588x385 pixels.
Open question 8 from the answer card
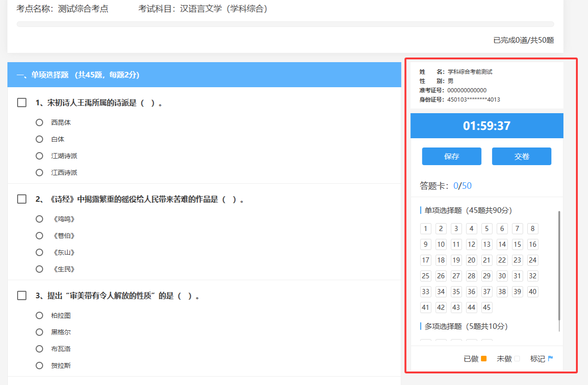click(x=532, y=229)
